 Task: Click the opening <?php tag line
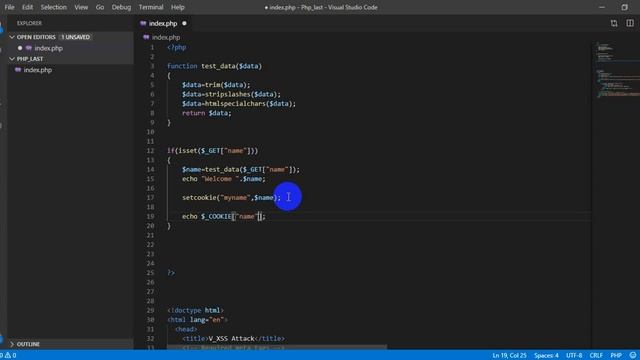(x=176, y=47)
